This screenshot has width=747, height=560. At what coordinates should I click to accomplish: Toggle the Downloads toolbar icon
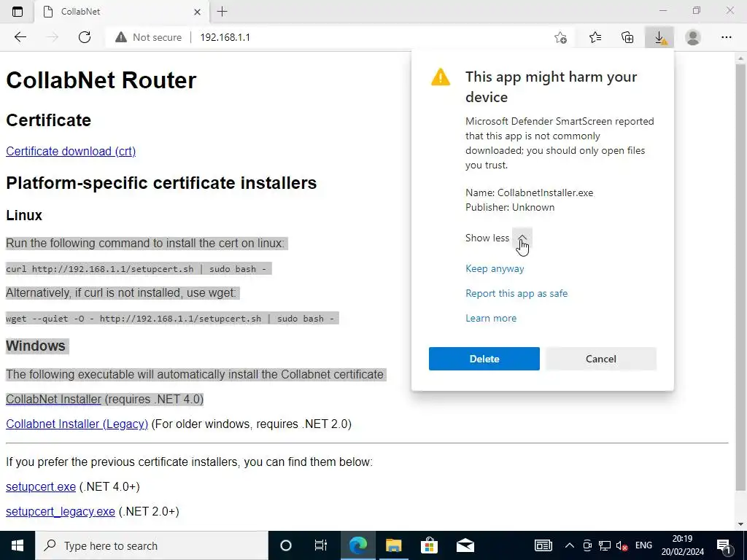[659, 37]
